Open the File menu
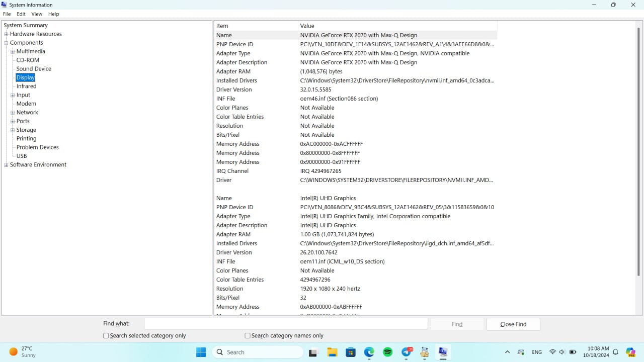The height and width of the screenshot is (362, 644). click(x=7, y=14)
